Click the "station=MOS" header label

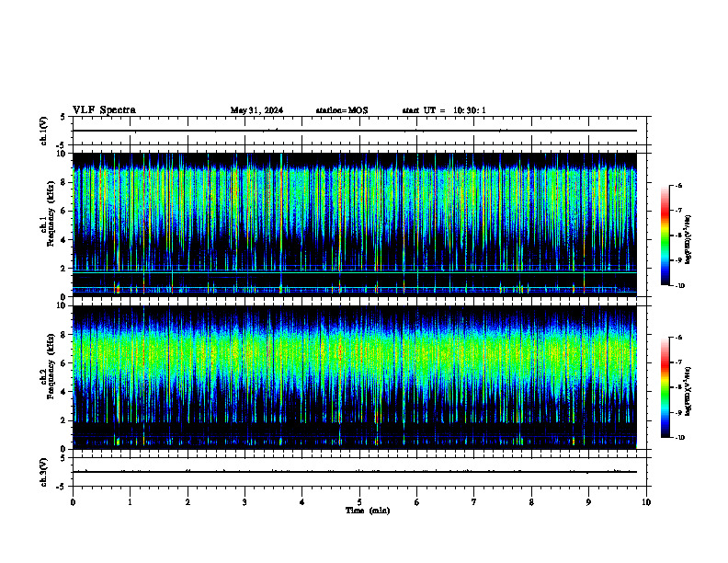click(342, 110)
